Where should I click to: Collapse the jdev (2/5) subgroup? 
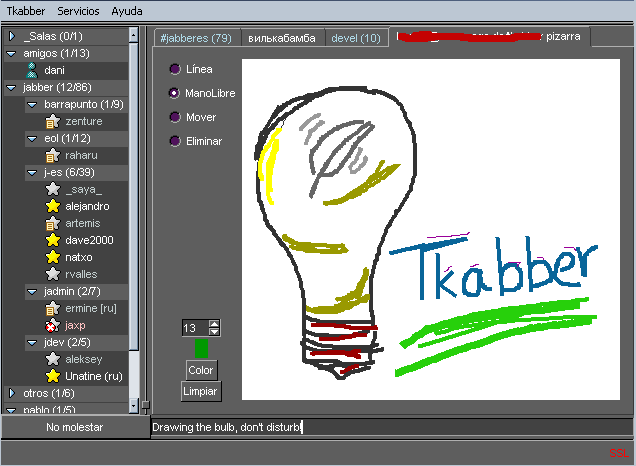[x=32, y=343]
